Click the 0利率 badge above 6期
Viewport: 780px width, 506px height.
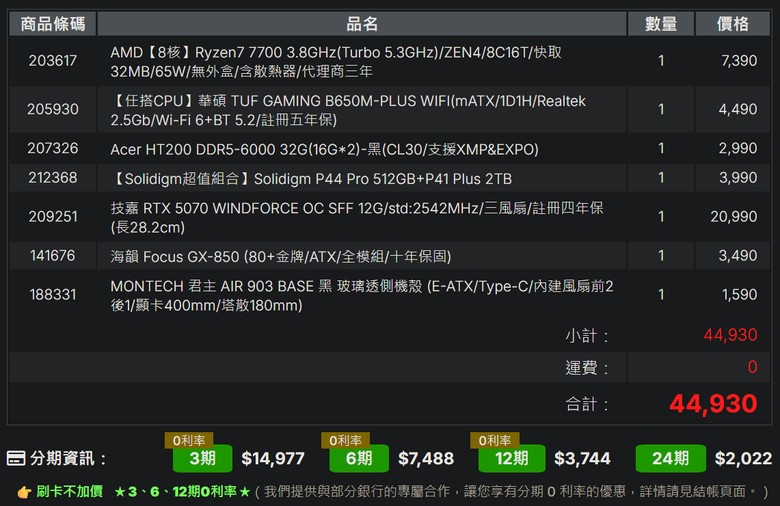click(x=345, y=440)
